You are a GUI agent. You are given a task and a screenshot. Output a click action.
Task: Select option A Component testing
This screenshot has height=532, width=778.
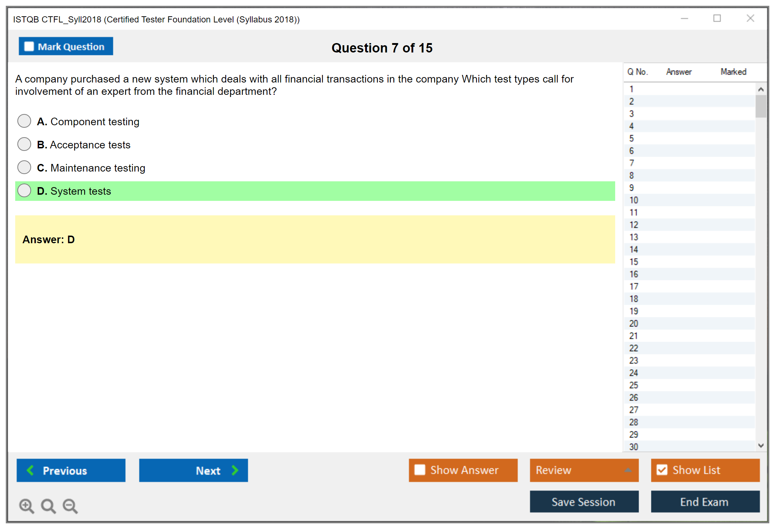pyautogui.click(x=24, y=121)
